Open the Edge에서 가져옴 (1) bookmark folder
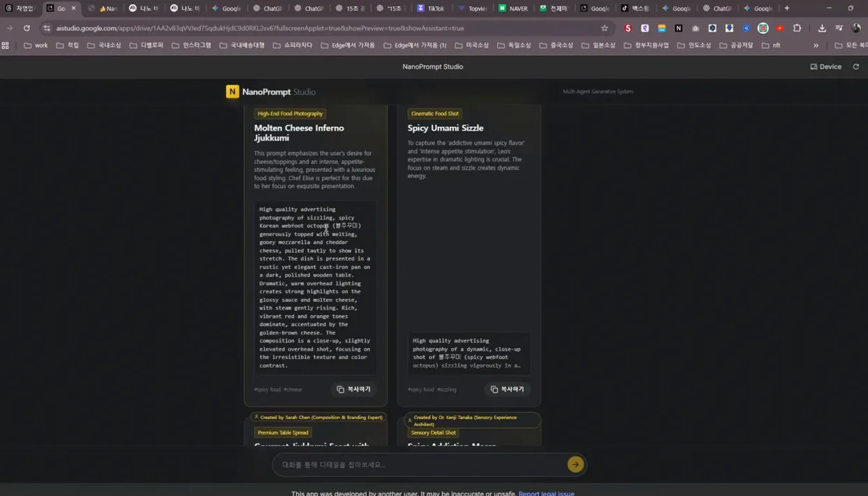Image resolution: width=868 pixels, height=496 pixels. click(415, 45)
